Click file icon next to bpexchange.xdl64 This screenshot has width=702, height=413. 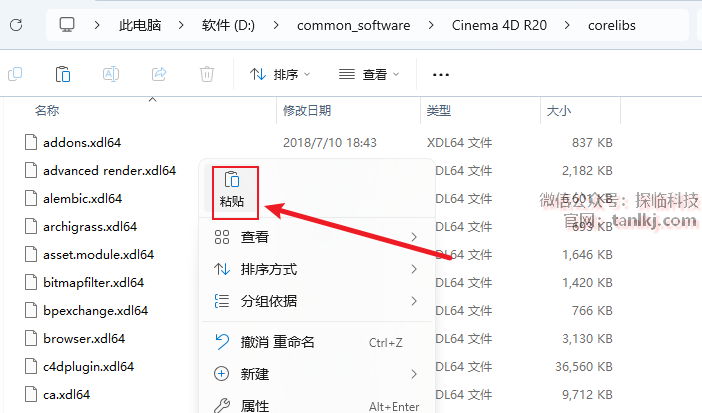(31, 310)
